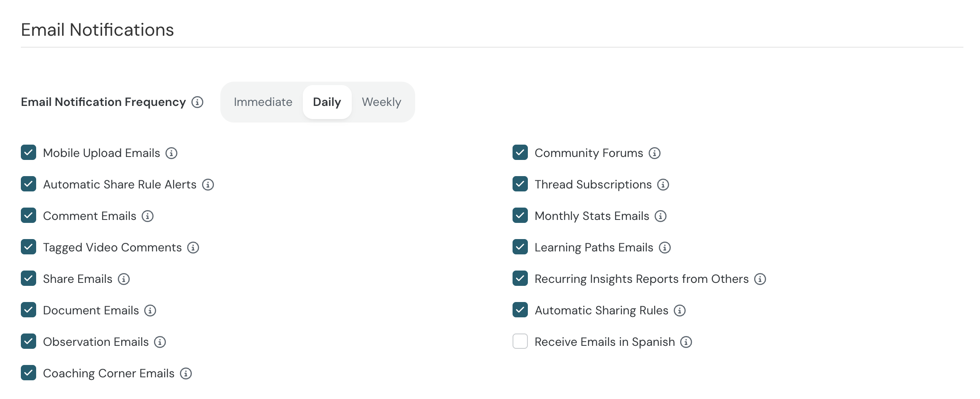Uncheck the Observation Emails checkbox
Image resolution: width=980 pixels, height=399 pixels.
28,341
